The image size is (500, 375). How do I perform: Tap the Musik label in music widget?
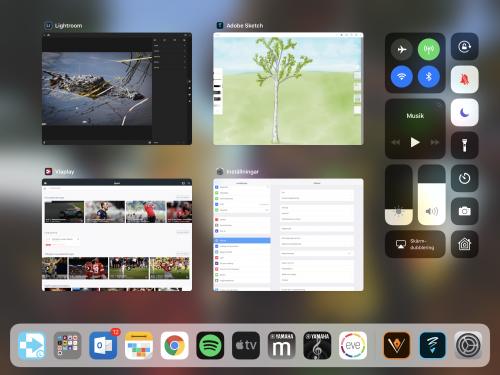point(415,116)
